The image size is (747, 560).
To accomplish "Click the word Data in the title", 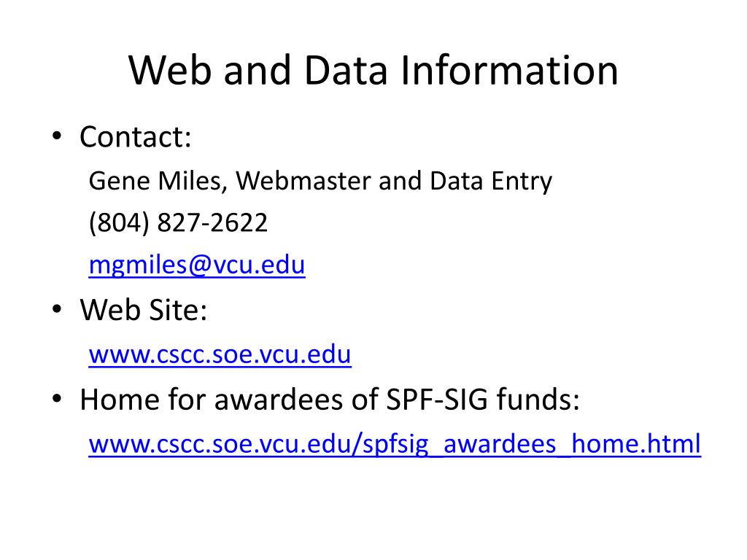I will pyautogui.click(x=345, y=71).
